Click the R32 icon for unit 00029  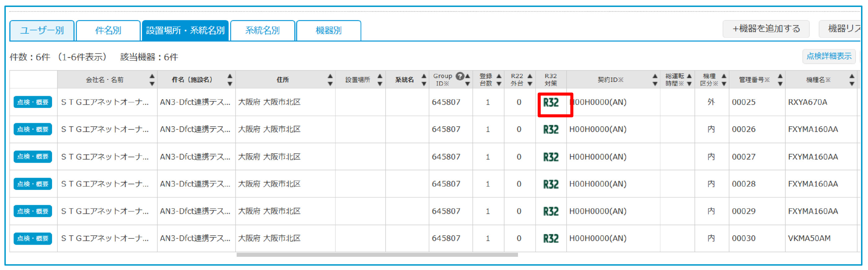coord(551,211)
